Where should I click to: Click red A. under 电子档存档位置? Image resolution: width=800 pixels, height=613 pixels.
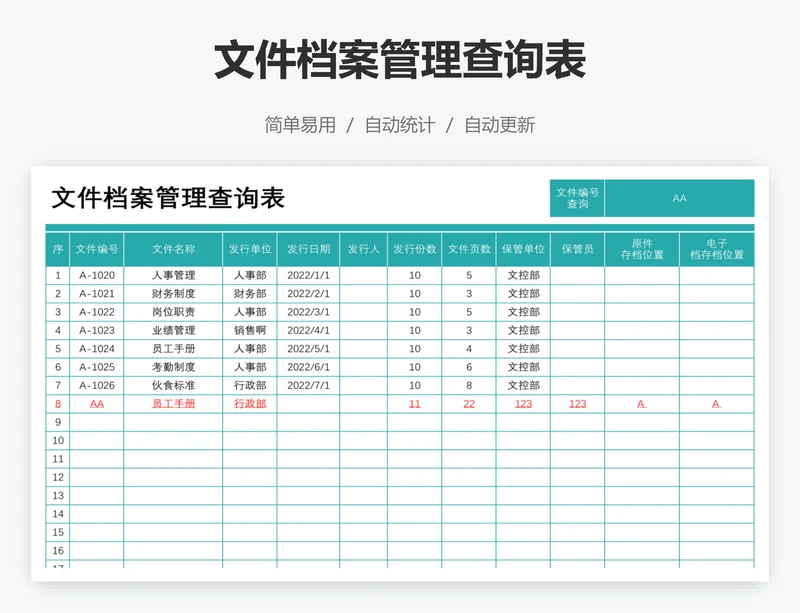coord(717,404)
